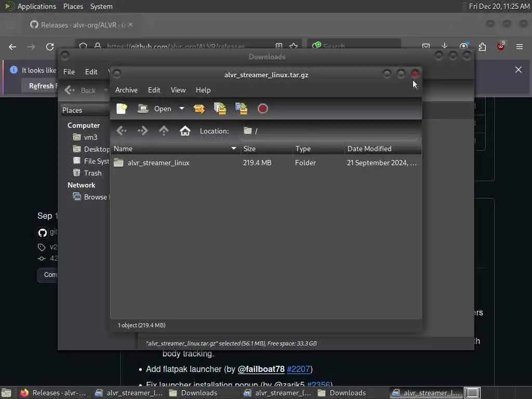Click Back button in Downloads window
532x399 pixels.
(81, 90)
